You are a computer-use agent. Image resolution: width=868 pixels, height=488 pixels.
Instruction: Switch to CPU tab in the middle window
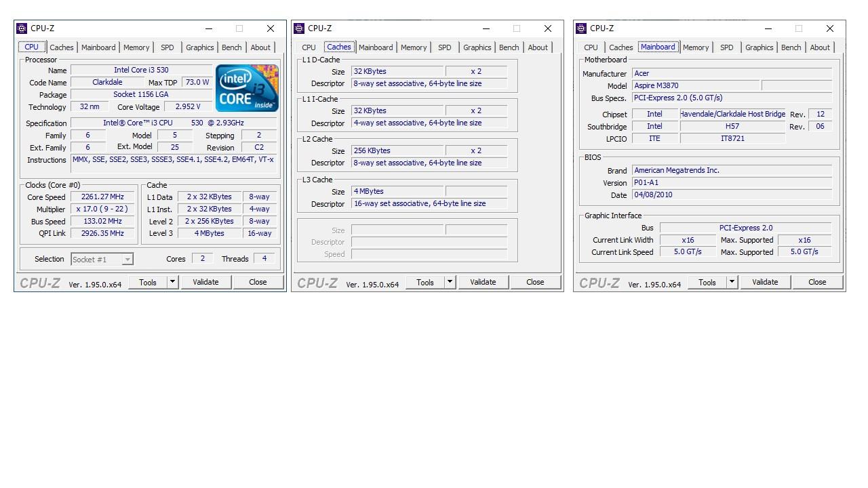click(309, 47)
